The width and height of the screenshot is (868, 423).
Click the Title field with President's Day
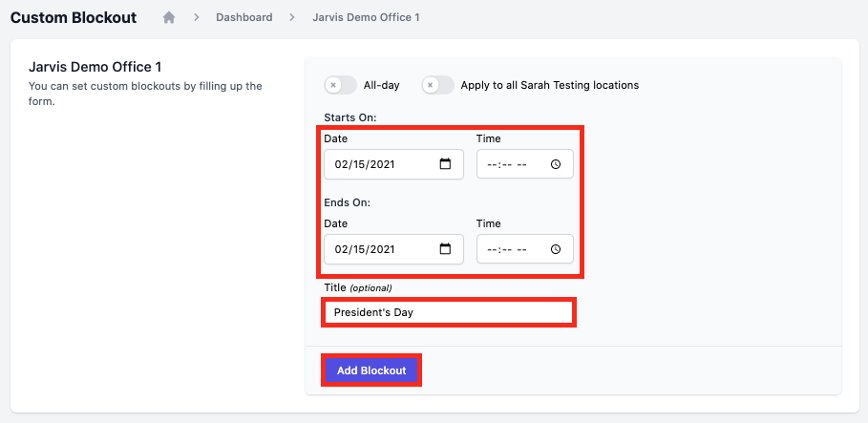click(449, 312)
